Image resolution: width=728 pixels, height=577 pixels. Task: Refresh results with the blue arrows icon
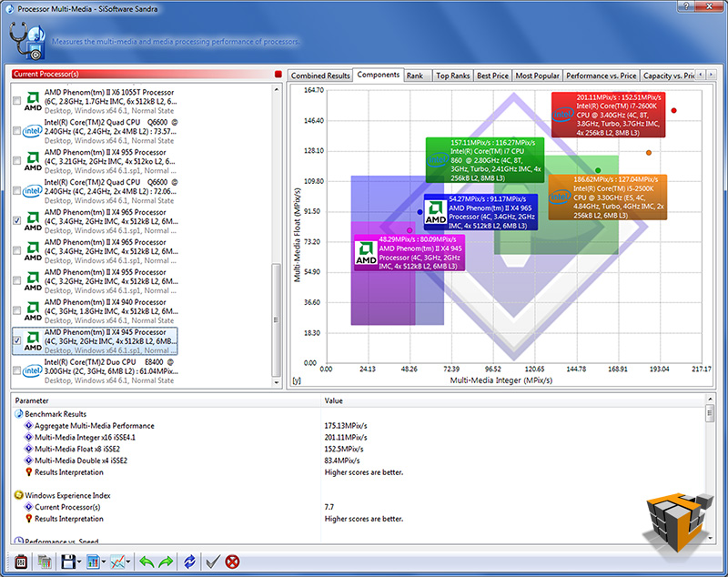click(x=189, y=562)
